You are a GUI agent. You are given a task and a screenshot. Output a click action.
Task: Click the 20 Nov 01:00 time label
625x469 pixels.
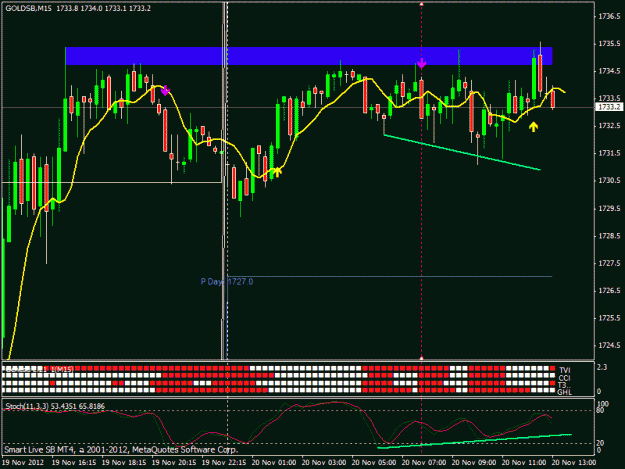pos(274,463)
